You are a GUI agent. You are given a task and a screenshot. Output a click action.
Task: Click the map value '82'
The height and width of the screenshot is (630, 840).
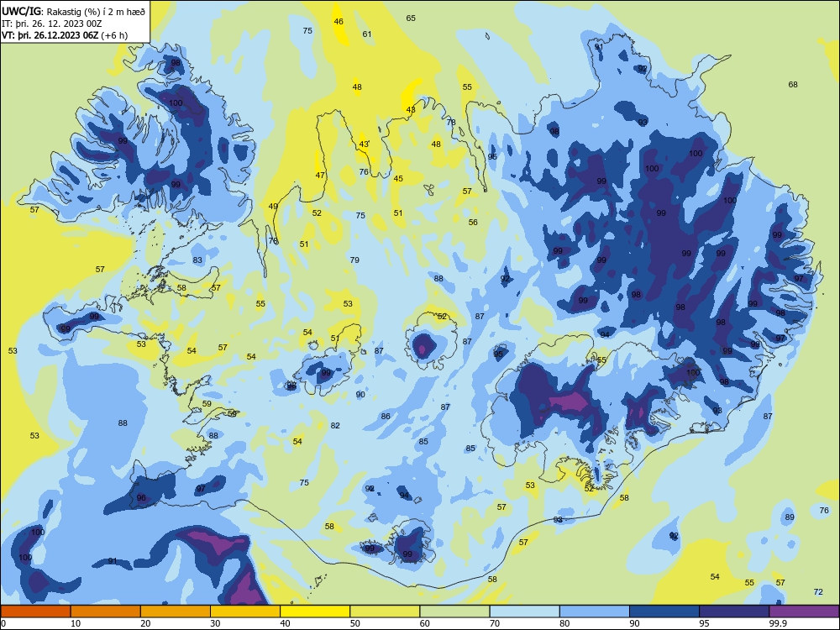(x=335, y=425)
